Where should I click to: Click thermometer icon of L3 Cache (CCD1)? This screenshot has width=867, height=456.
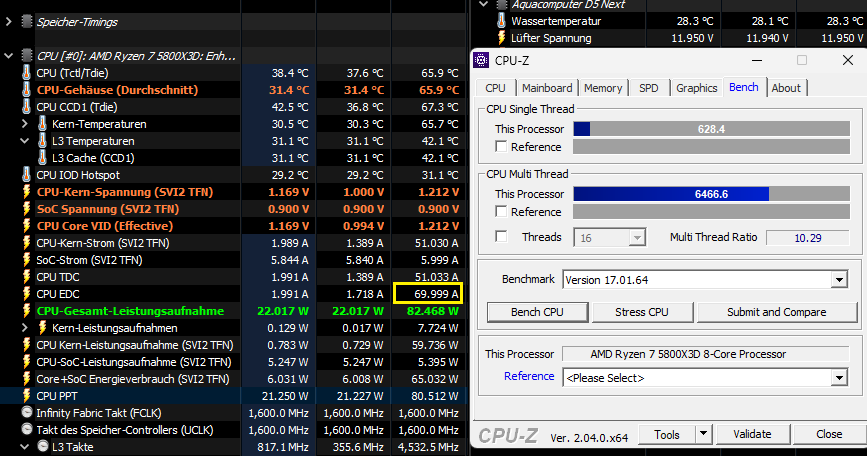coord(42,158)
